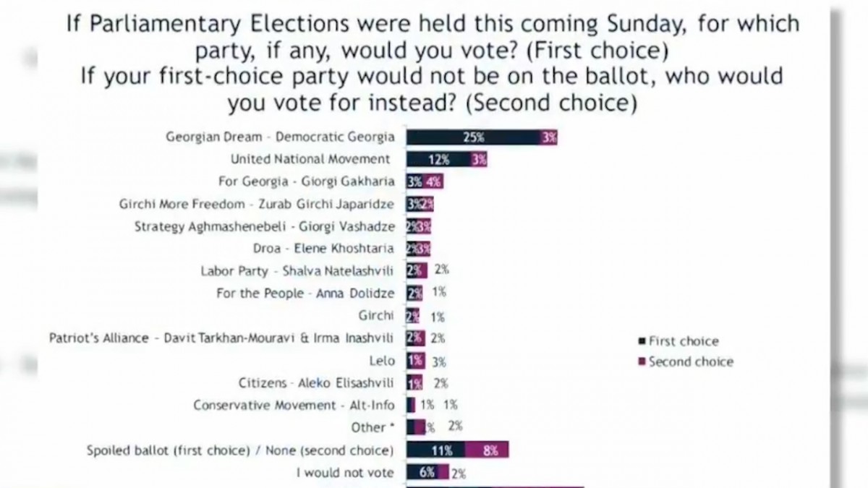This screenshot has height=488, width=868.
Task: Click the 'Citizens - Aleko Elisashvili' label
Action: click(317, 382)
